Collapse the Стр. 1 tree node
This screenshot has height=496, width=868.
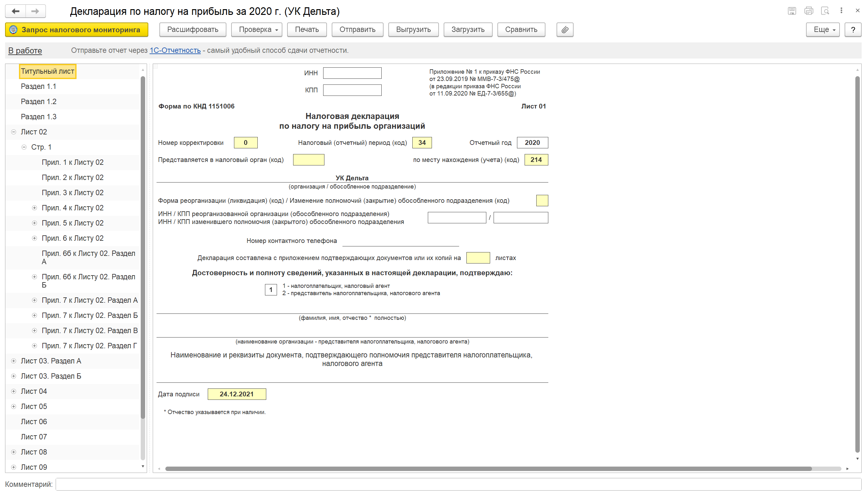[24, 147]
